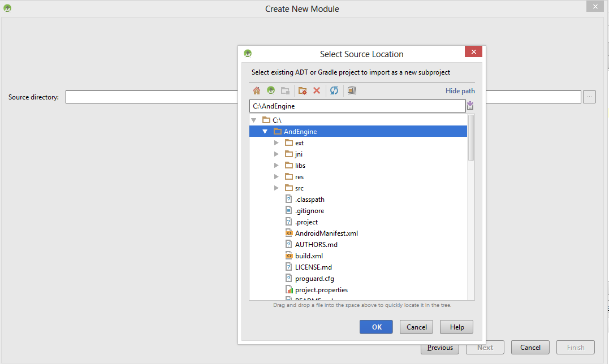
Task: Confirm selection with OK button
Action: 376,327
